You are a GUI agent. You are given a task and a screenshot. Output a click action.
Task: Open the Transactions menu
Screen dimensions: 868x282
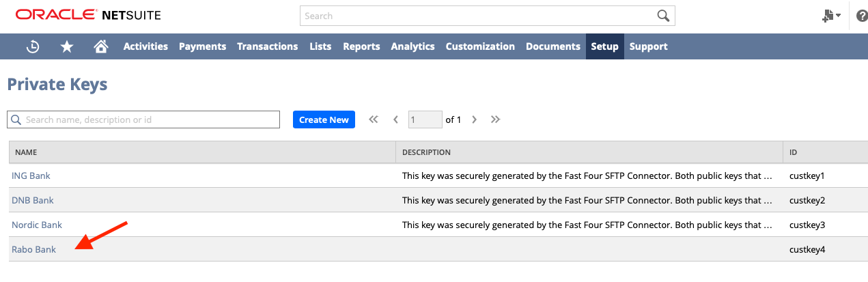[x=268, y=46]
